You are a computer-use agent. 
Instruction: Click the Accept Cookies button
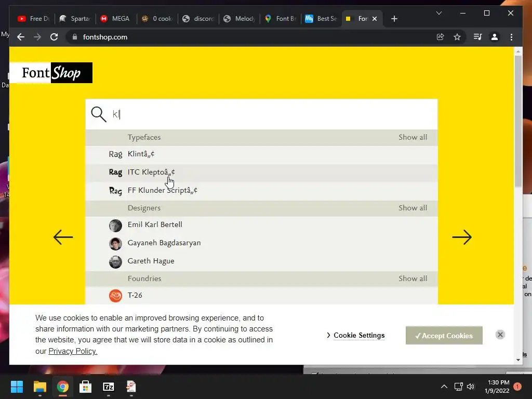(444, 336)
